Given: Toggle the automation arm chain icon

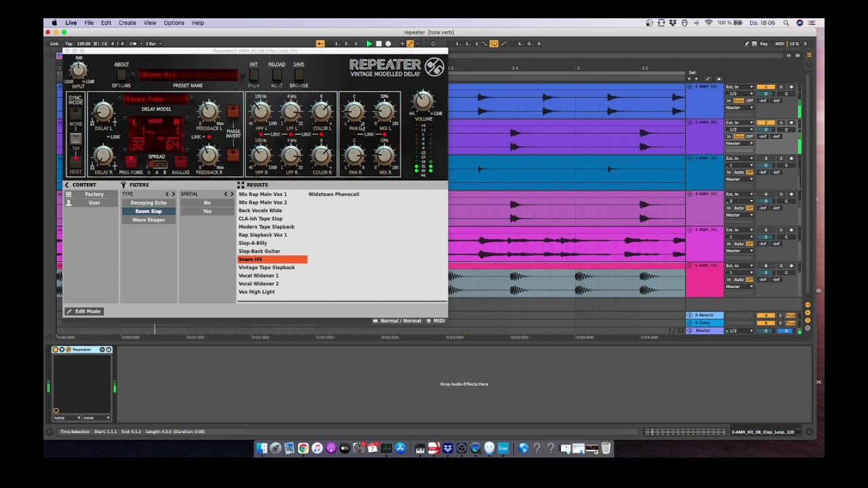Looking at the screenshot, I should pos(410,43).
